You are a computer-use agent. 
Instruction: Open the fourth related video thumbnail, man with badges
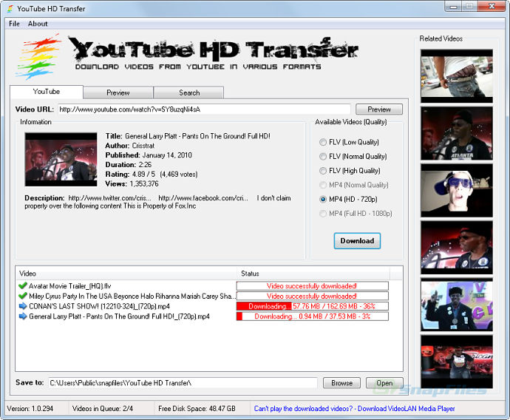click(457, 248)
